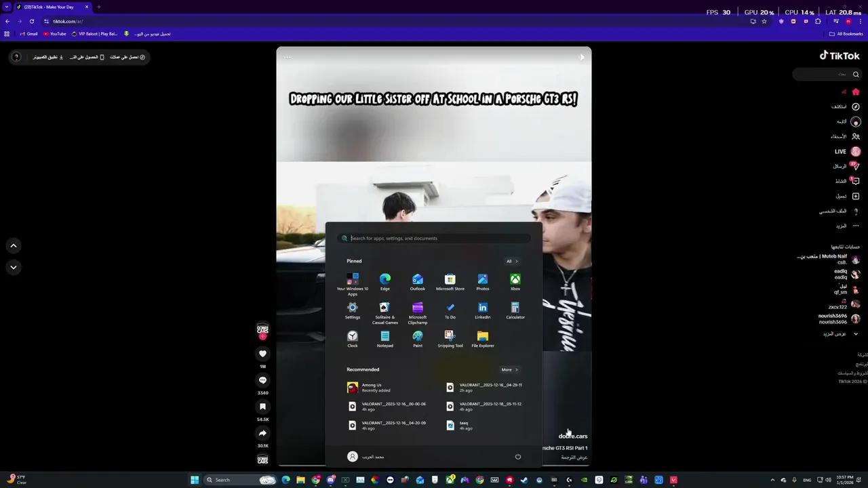Image resolution: width=868 pixels, height=488 pixels.
Task: Click TikTok search box
Action: click(x=827, y=75)
